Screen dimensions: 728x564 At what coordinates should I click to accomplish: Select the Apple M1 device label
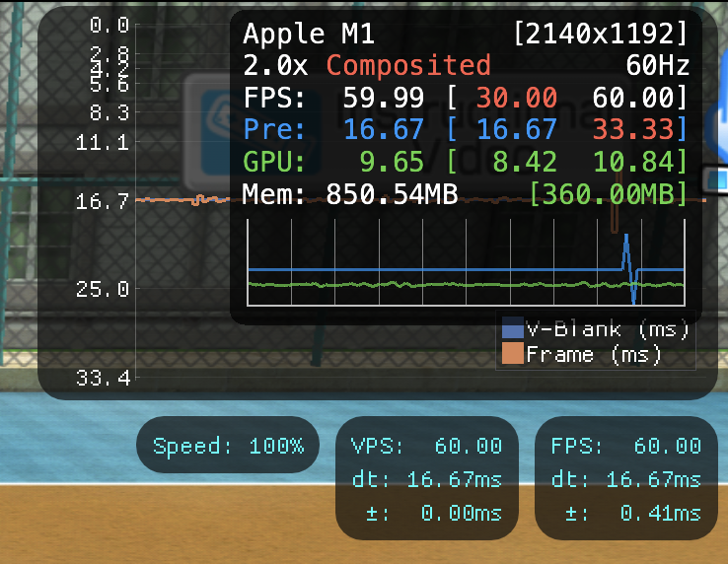[309, 34]
